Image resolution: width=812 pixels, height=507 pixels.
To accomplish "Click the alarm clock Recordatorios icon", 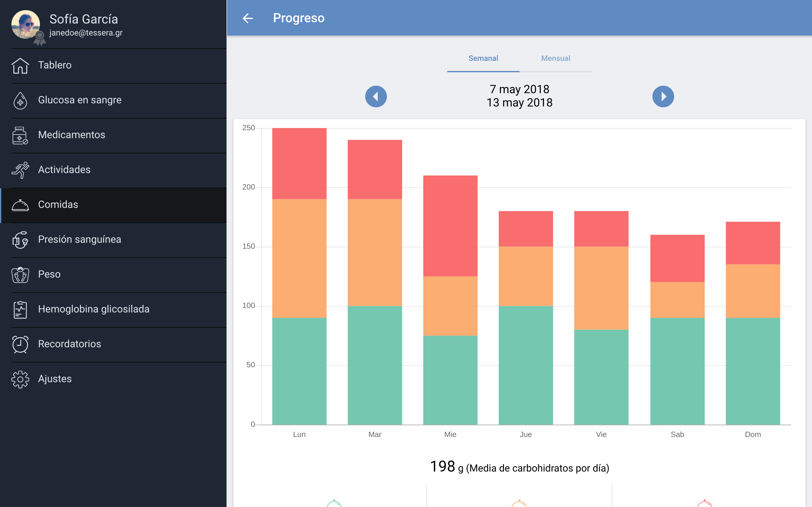I will 20,344.
